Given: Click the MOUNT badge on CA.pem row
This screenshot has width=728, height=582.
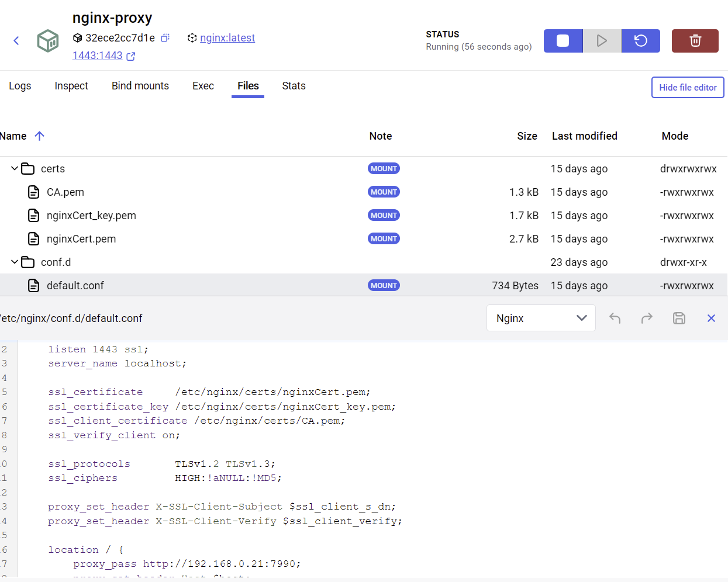Looking at the screenshot, I should (384, 192).
